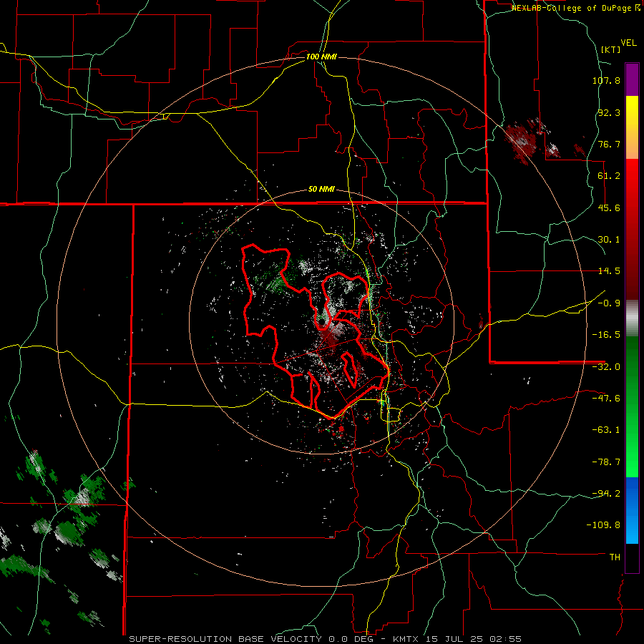
Task: Click the -94.2 scale value
Action: (606, 494)
